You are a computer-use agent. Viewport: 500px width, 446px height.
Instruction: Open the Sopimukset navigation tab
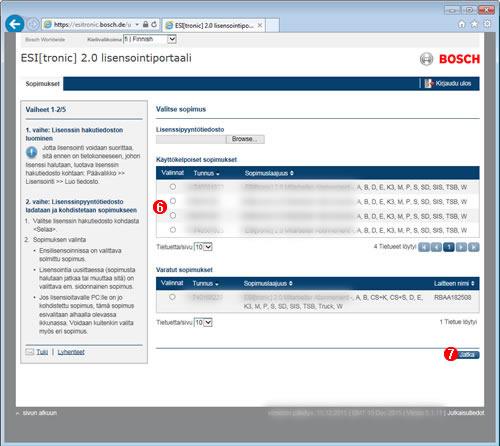[x=42, y=84]
